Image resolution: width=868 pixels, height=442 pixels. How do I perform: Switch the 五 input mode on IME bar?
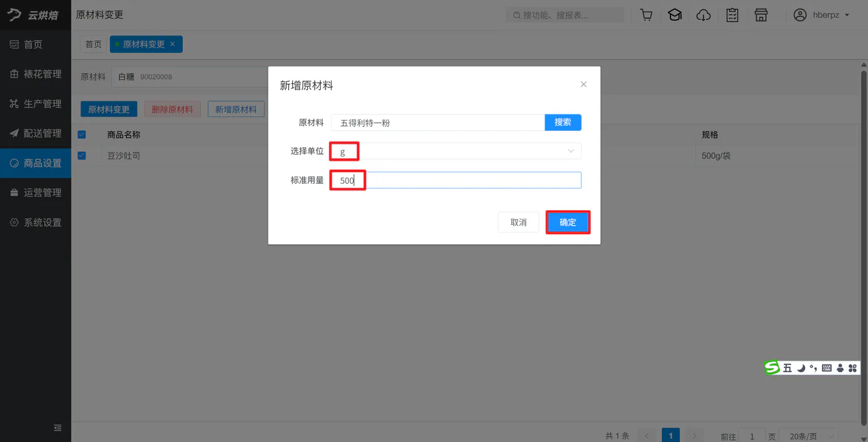tap(787, 368)
